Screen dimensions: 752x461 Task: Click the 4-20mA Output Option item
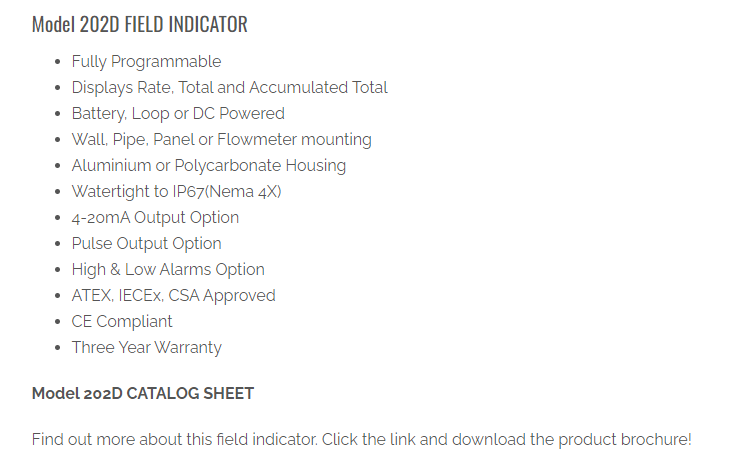[155, 218]
